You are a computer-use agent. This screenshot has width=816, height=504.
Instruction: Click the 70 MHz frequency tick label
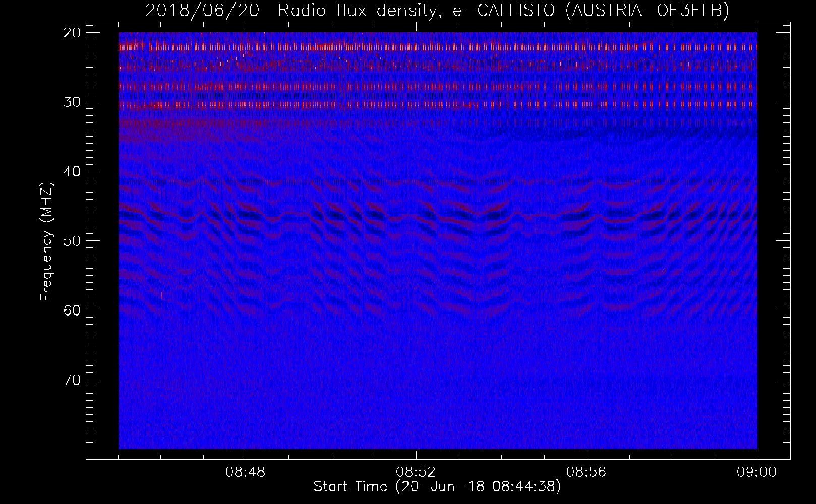tap(72, 380)
